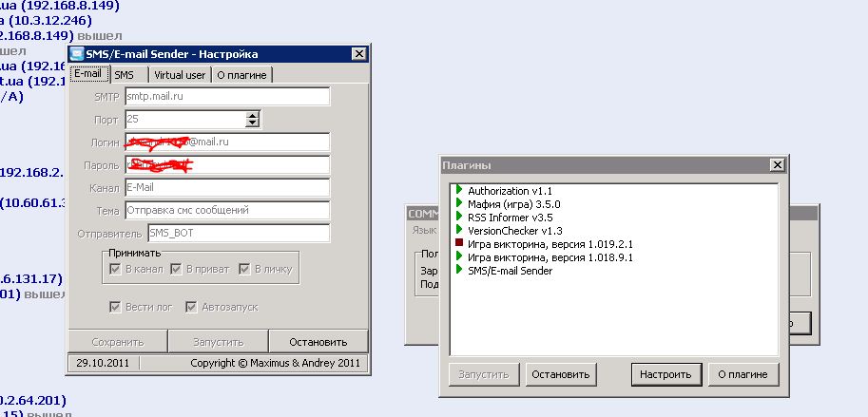Image resolution: width=868 pixels, height=417 pixels.
Task: Toggle the 'Вести лог' checkbox
Action: pyautogui.click(x=116, y=307)
